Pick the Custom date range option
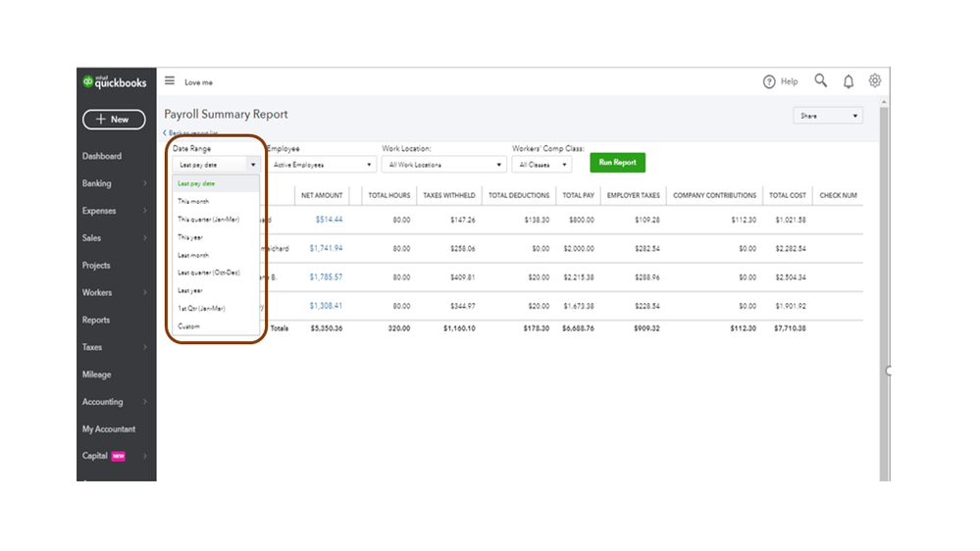 point(188,326)
